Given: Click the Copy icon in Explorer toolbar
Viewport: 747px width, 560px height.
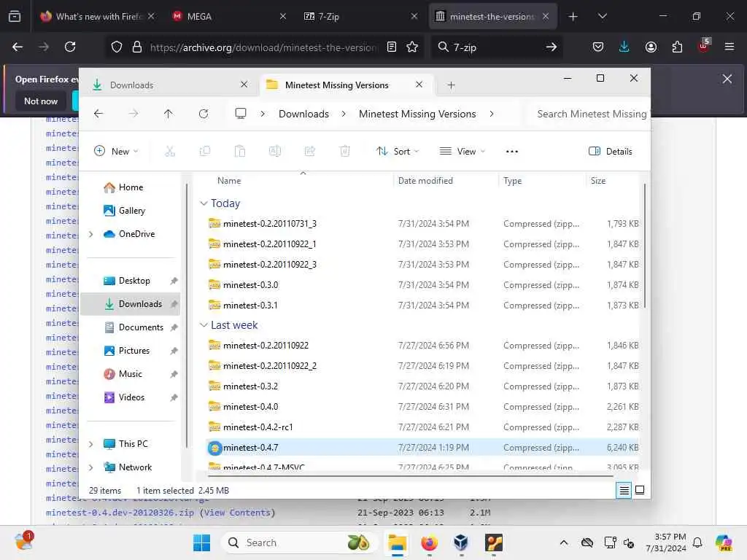Looking at the screenshot, I should click(205, 152).
